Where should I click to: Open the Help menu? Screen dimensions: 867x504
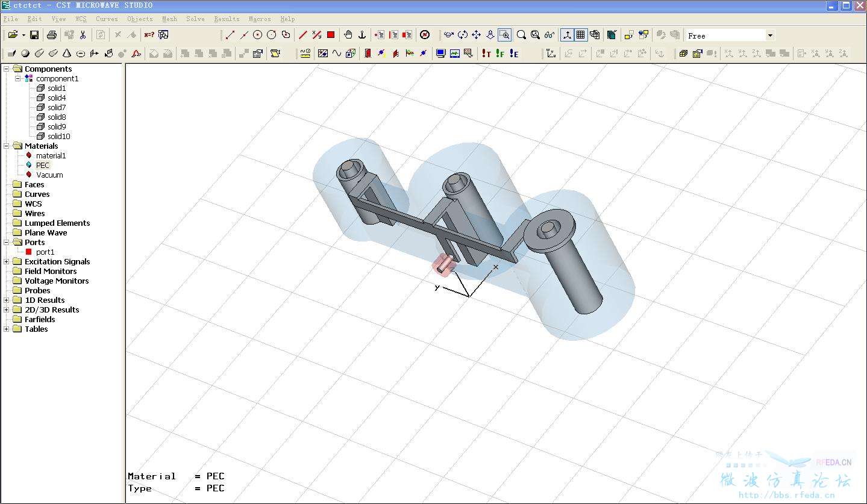pos(287,19)
